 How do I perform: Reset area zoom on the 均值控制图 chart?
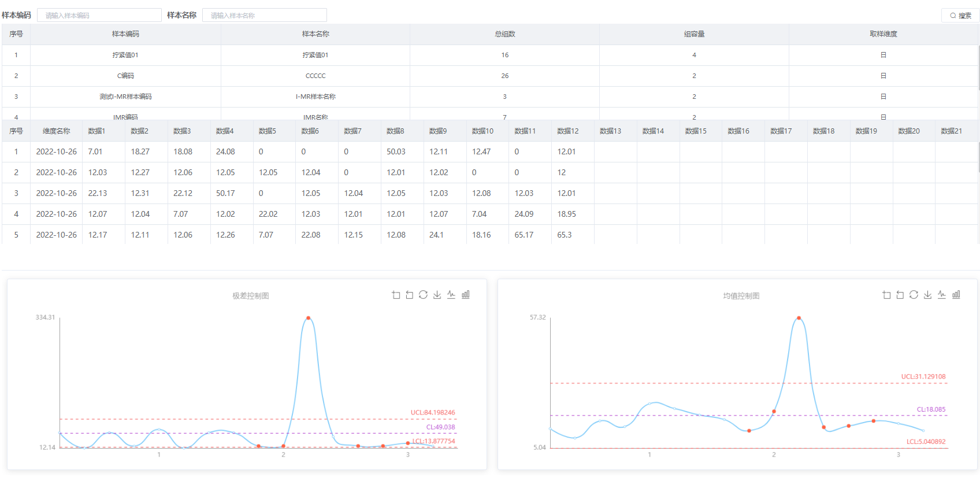point(900,295)
